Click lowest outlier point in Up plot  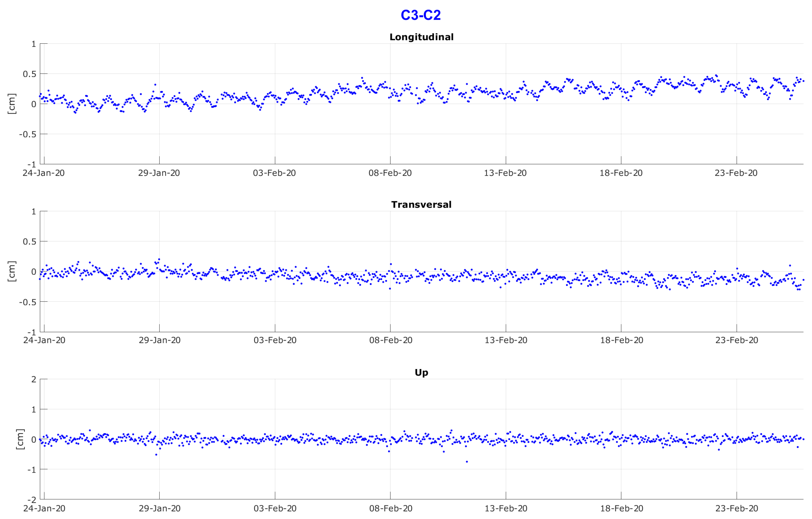(467, 462)
